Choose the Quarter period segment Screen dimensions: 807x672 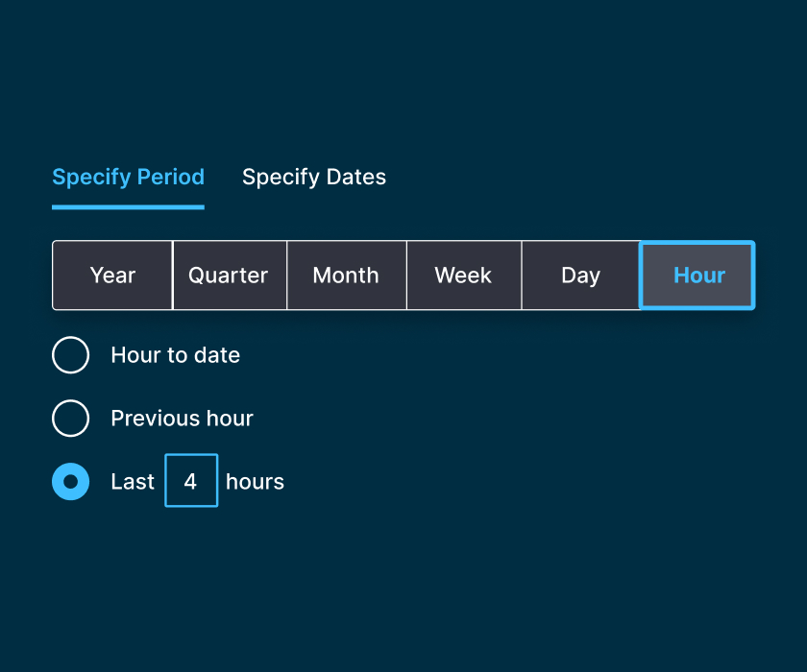[229, 276]
